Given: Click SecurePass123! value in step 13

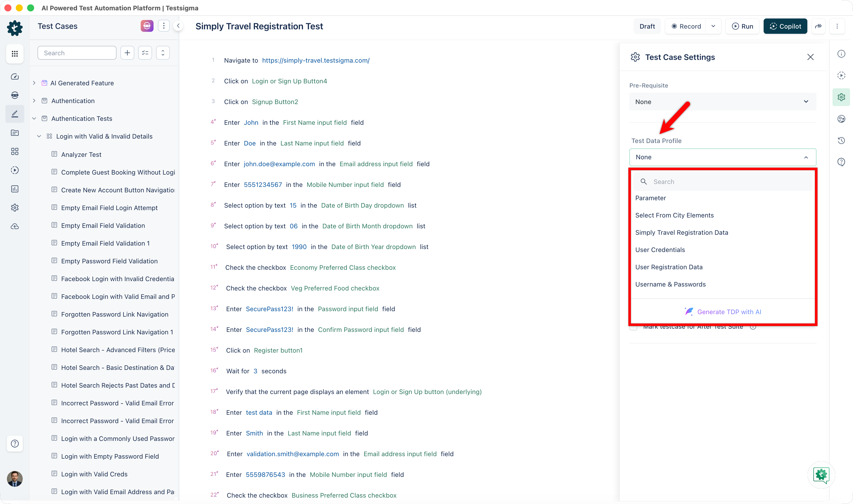Looking at the screenshot, I should tap(269, 309).
